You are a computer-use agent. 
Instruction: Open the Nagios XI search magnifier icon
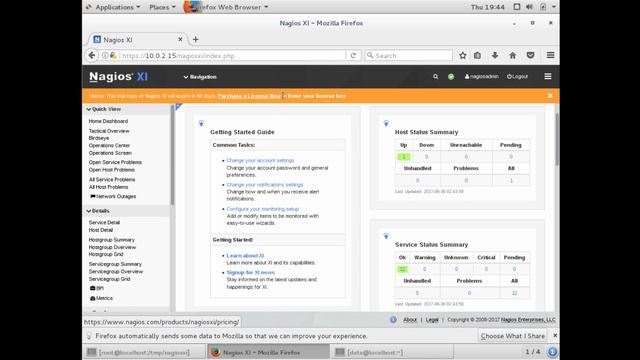(436, 76)
